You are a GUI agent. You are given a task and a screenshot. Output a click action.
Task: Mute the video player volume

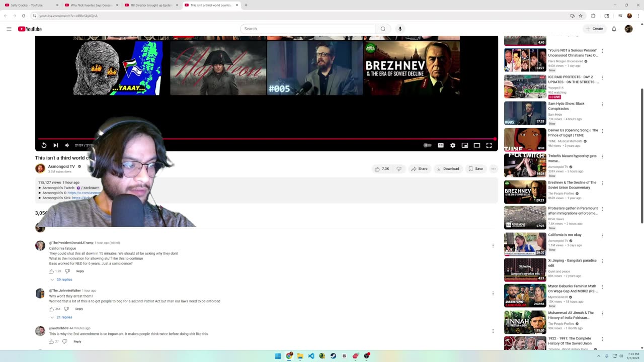67,145
